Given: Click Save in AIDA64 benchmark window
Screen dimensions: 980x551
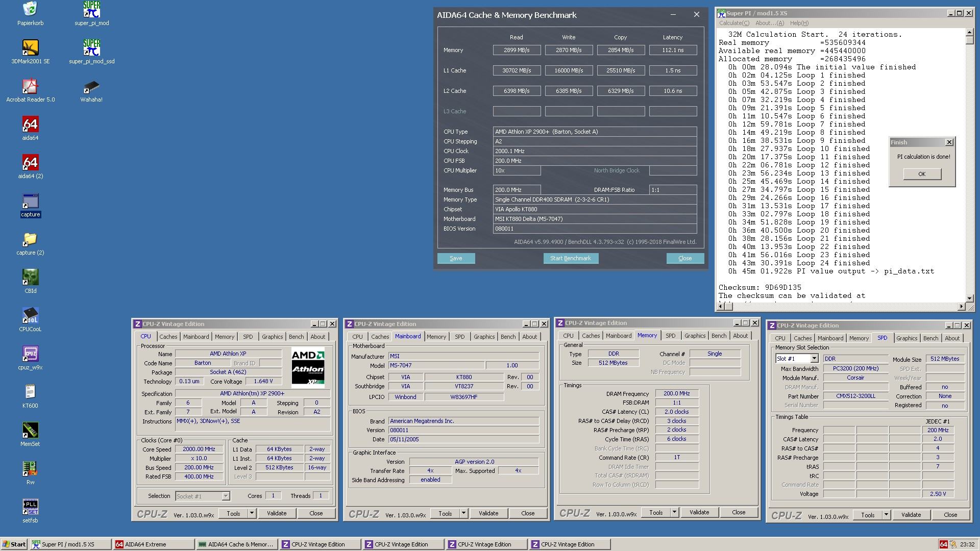Looking at the screenshot, I should (x=456, y=259).
